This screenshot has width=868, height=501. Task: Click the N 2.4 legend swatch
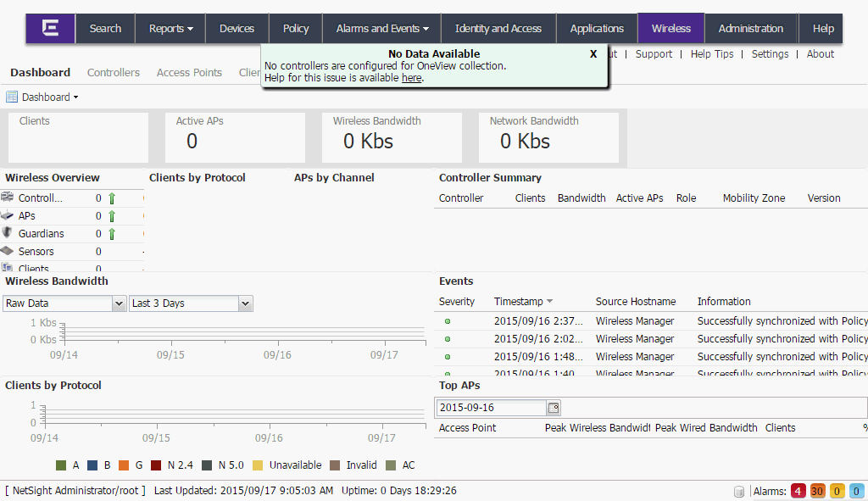(156, 465)
